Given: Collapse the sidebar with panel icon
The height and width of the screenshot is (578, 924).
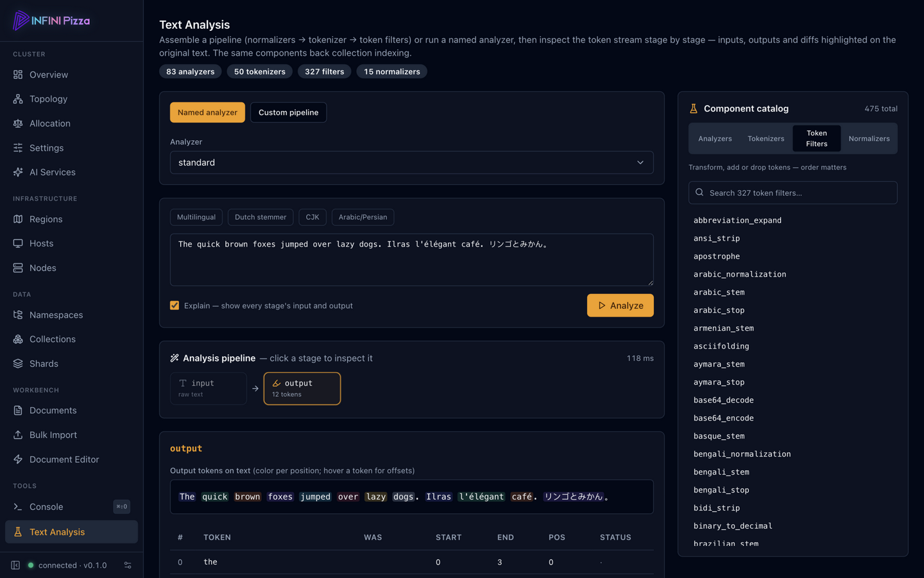Looking at the screenshot, I should [15, 565].
